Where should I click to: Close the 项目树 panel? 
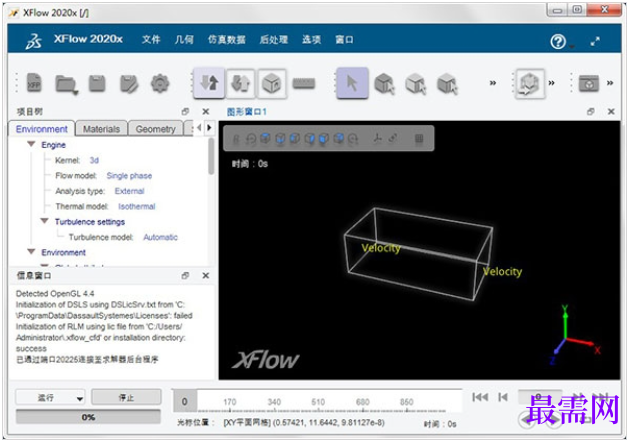coord(206,111)
